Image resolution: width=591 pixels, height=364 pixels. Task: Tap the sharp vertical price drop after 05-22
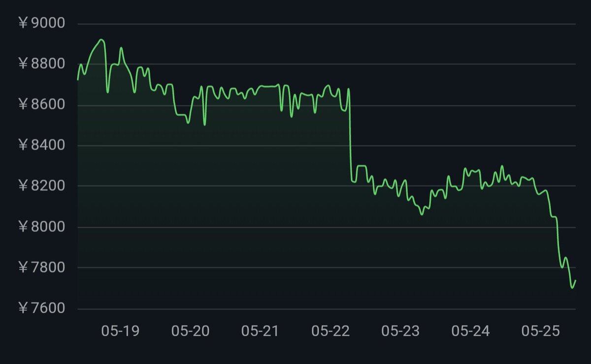tap(350, 135)
